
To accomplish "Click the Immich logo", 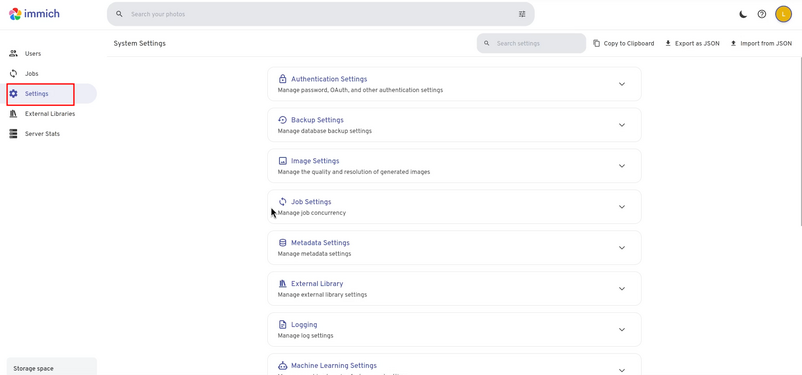I will tap(34, 14).
